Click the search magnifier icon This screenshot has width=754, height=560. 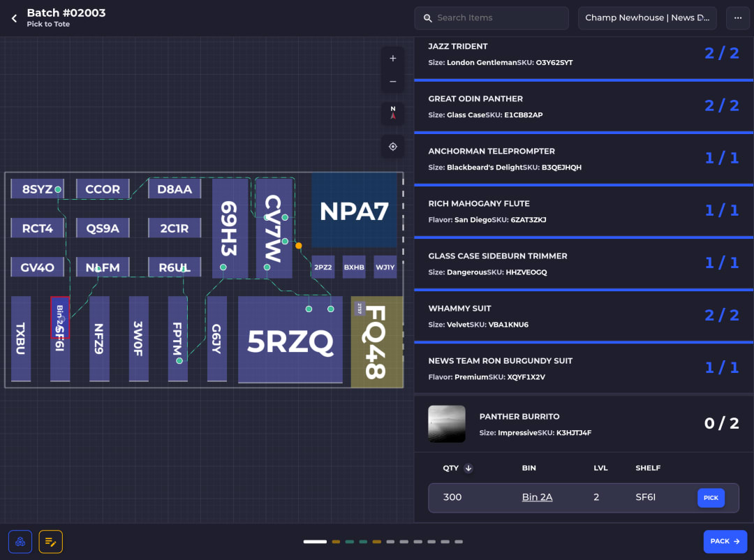point(427,18)
